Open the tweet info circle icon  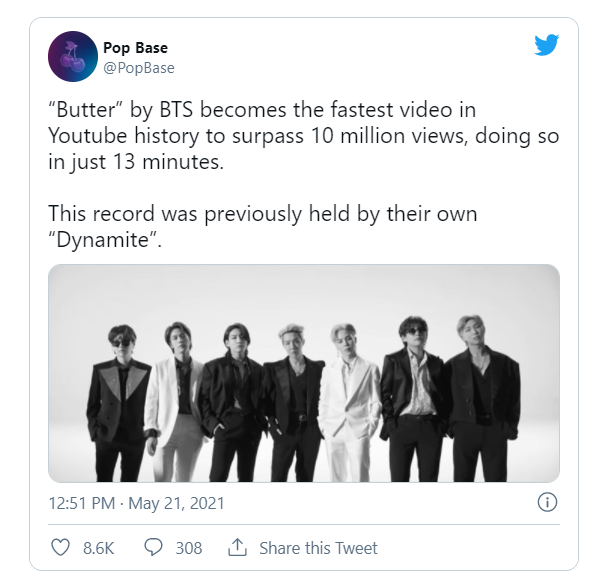(547, 501)
